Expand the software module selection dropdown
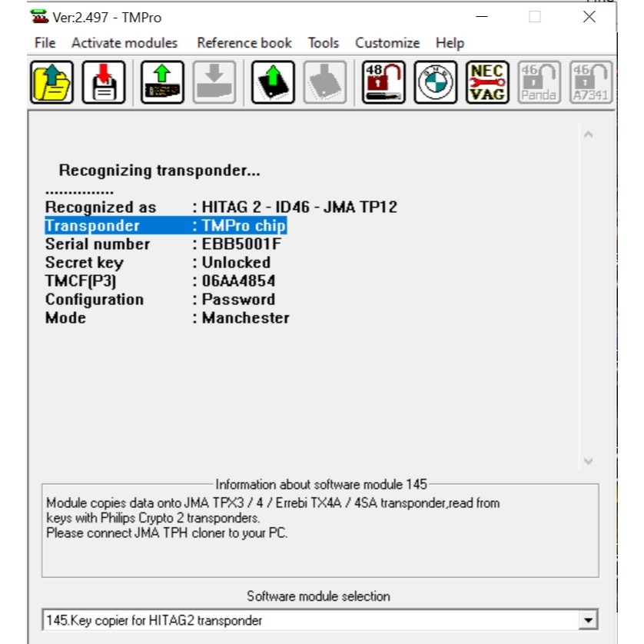 588,620
